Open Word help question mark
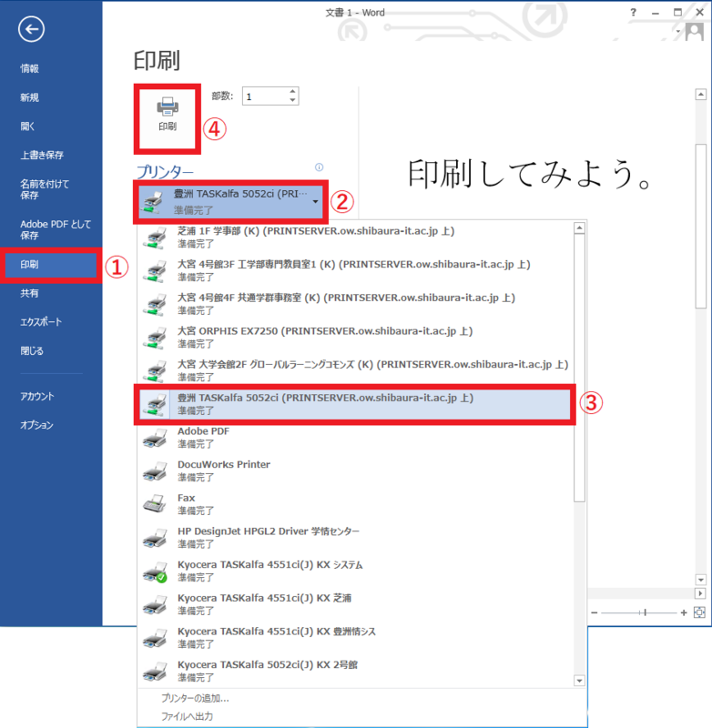This screenshot has width=712, height=728. (633, 13)
